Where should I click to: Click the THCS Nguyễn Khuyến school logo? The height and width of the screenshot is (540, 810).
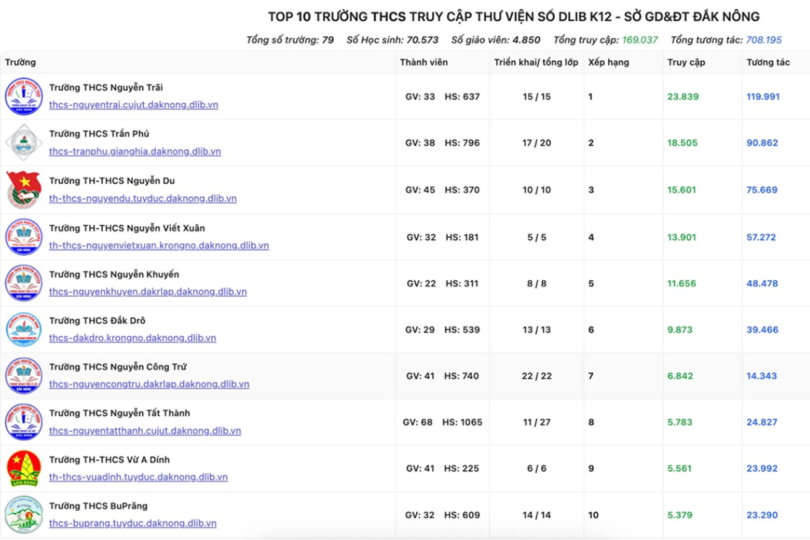pos(24,283)
